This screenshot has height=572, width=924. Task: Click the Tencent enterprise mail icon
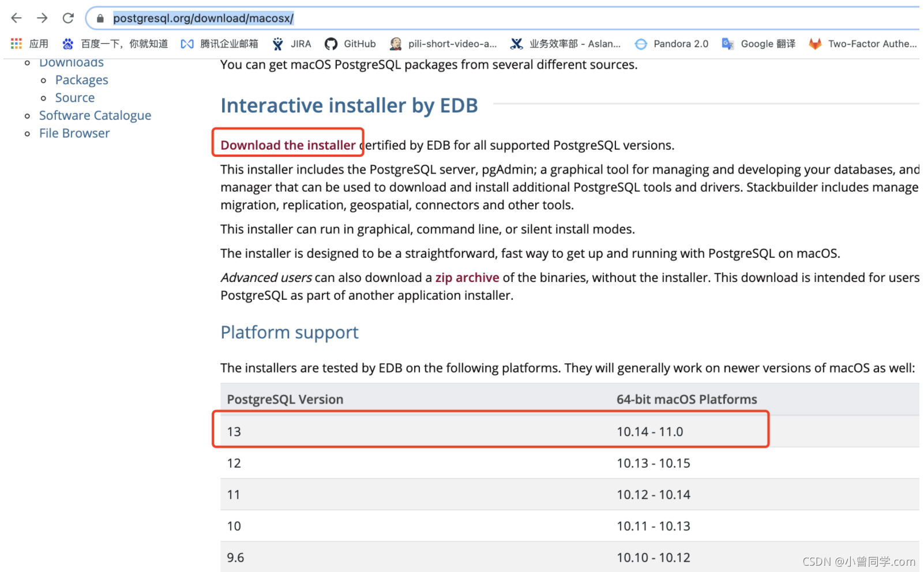[x=187, y=44]
